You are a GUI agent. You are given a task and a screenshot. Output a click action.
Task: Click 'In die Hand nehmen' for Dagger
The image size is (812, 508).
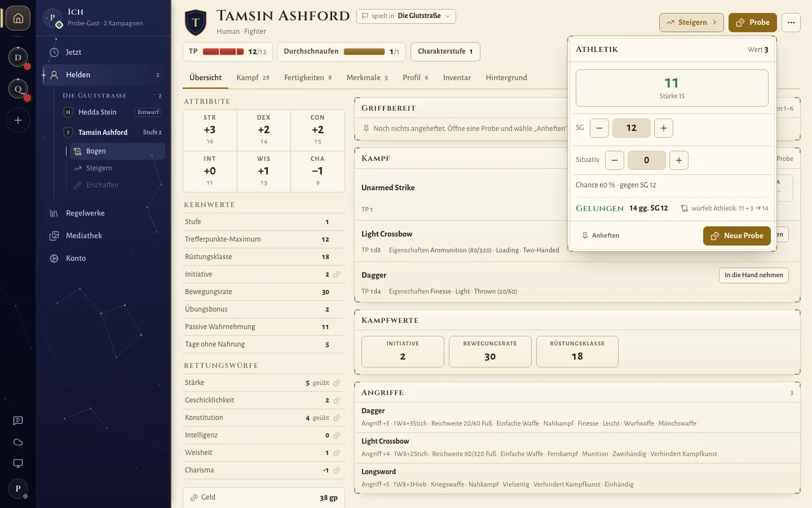pyautogui.click(x=754, y=275)
